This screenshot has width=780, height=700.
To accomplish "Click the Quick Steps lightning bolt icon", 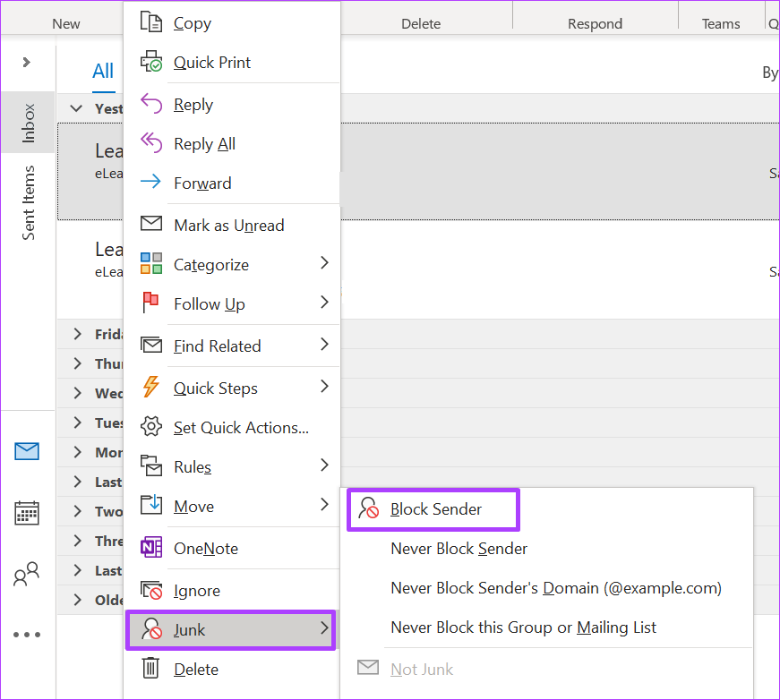I will pyautogui.click(x=150, y=387).
